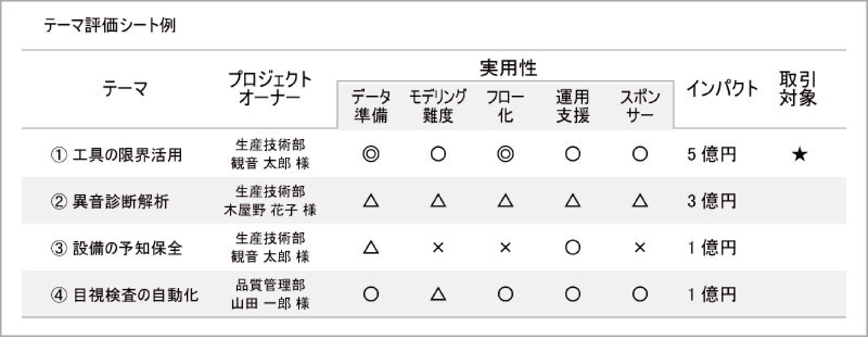Click the triangle under 運用支援 for 異音診断解析
Viewport: 868px width, 337px height.
[x=573, y=201]
